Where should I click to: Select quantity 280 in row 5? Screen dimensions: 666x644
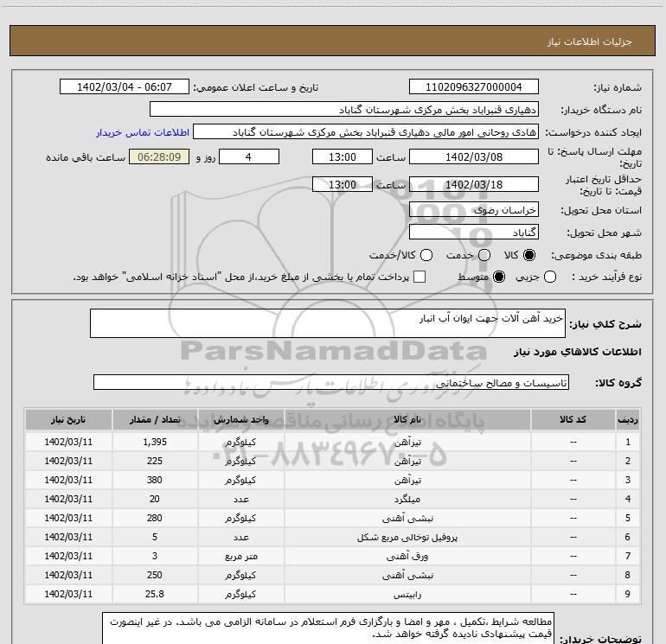[155, 518]
